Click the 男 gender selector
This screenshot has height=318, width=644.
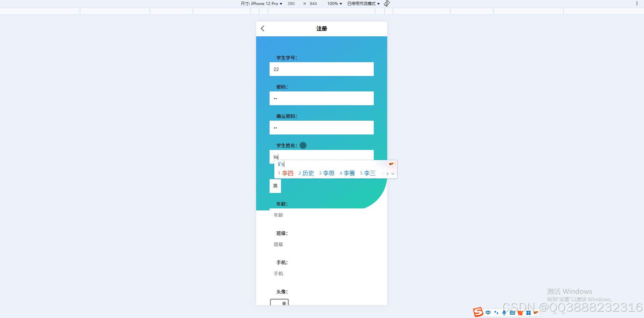[275, 186]
